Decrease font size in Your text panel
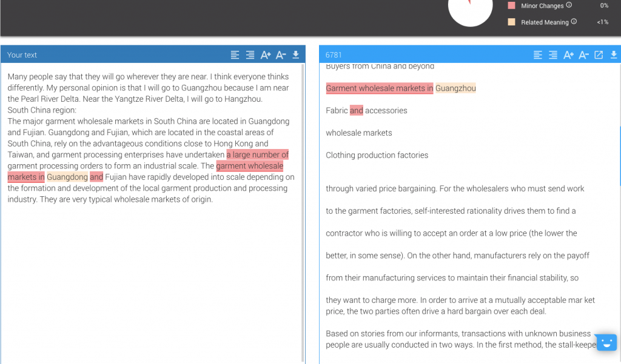 click(281, 55)
